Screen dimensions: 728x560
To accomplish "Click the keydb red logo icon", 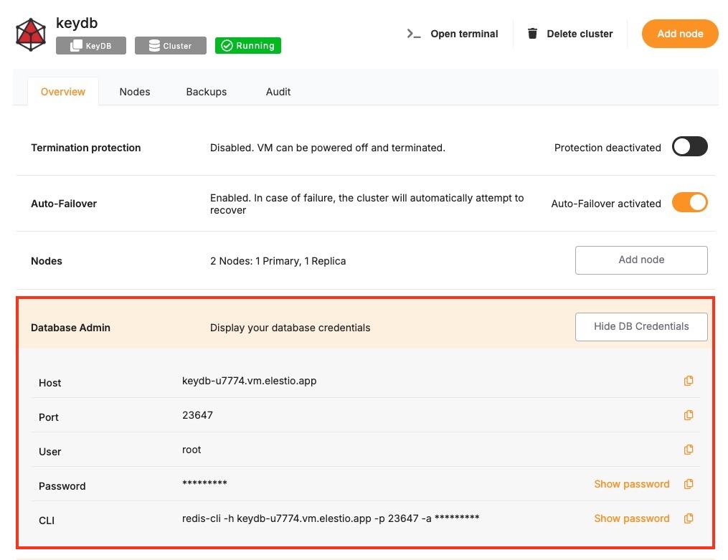I will point(31,34).
